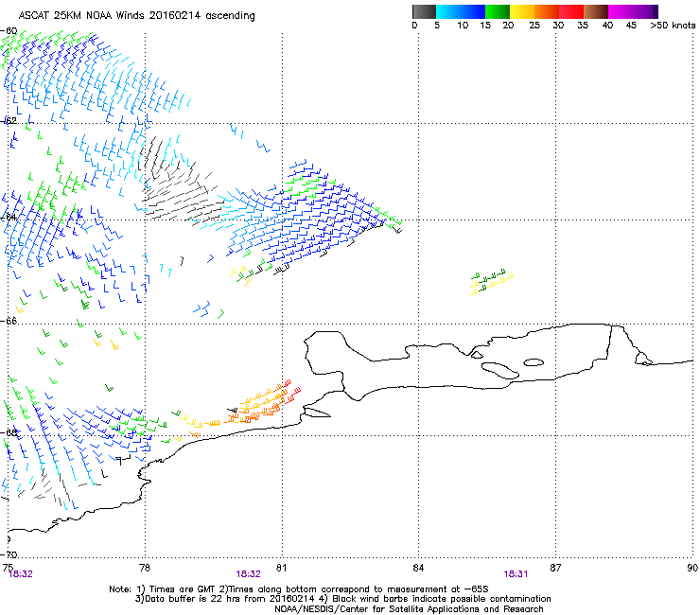Screen dimensions: 700x615
Task: Click the legend label '25'
Action: pos(534,26)
